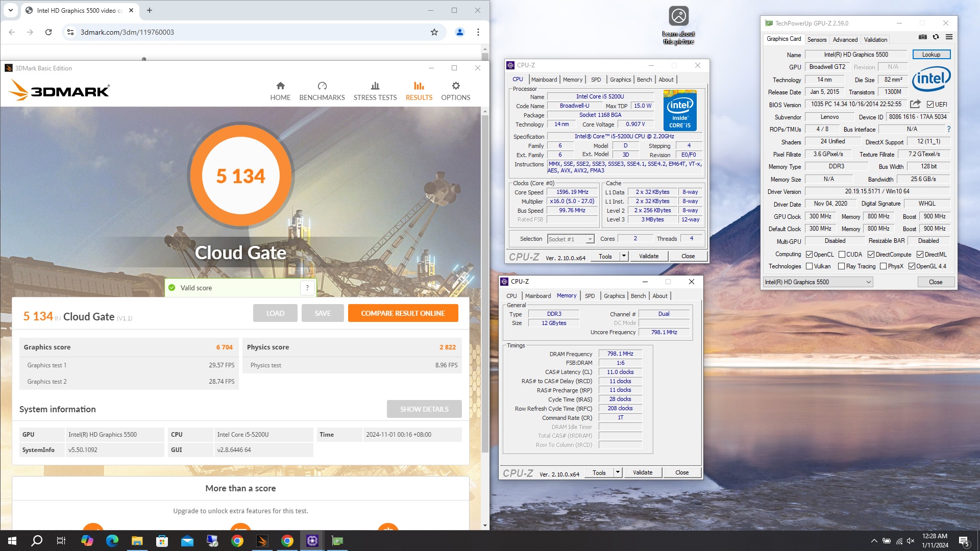Open Task View from the taskbar

click(x=61, y=541)
